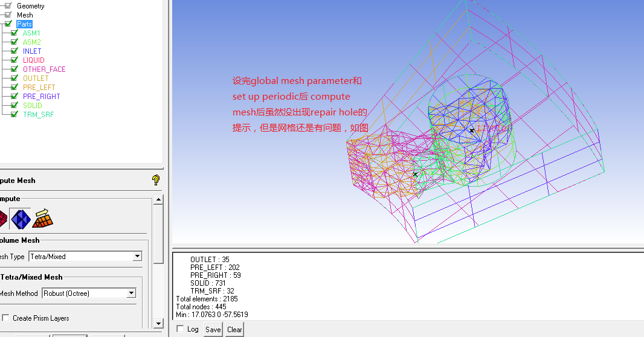Image resolution: width=644 pixels, height=337 pixels.
Task: Enable the Create Prism Layers checkbox
Action: tap(6, 318)
